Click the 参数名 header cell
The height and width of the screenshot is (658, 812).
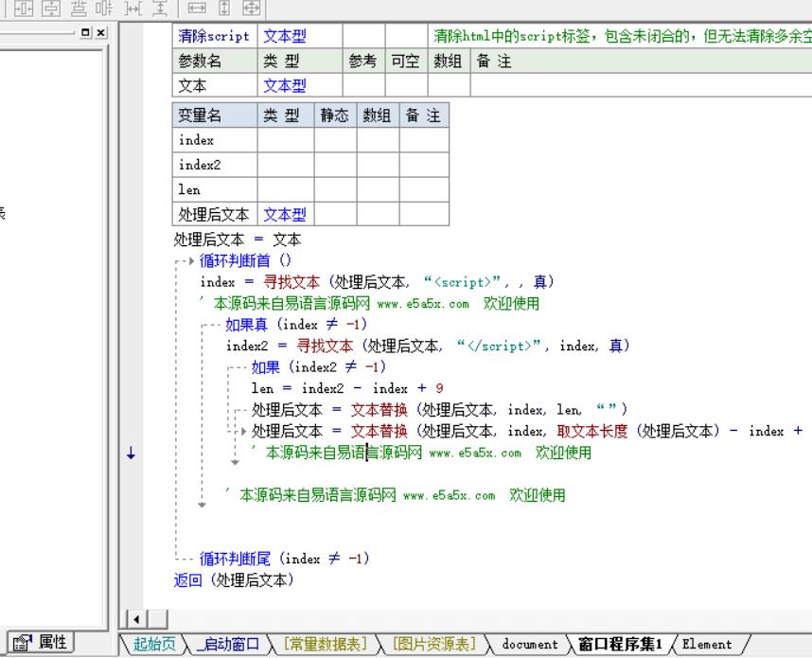tap(215, 62)
